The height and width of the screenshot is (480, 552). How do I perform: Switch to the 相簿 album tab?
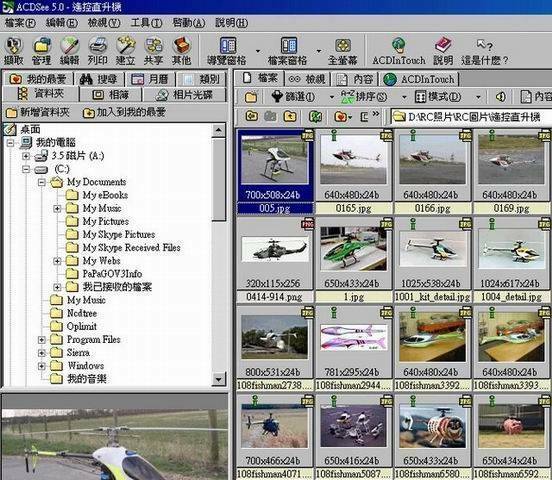click(111, 94)
